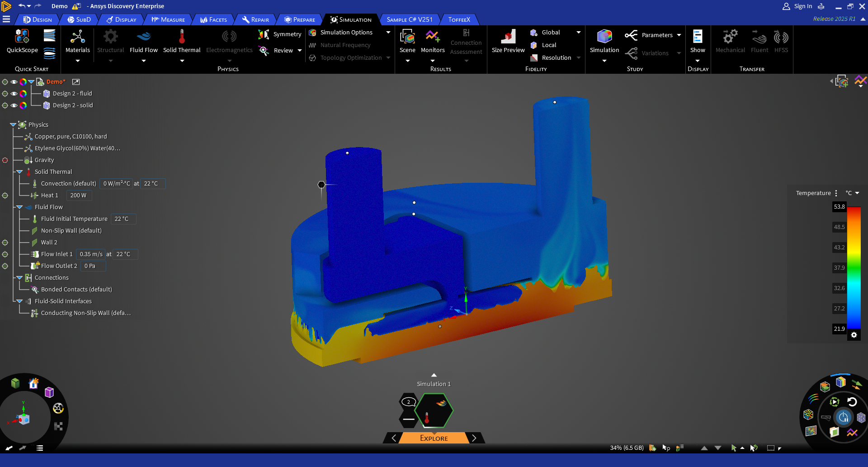Open the temperature unit °C dropdown
The width and height of the screenshot is (868, 467).
[x=852, y=193]
